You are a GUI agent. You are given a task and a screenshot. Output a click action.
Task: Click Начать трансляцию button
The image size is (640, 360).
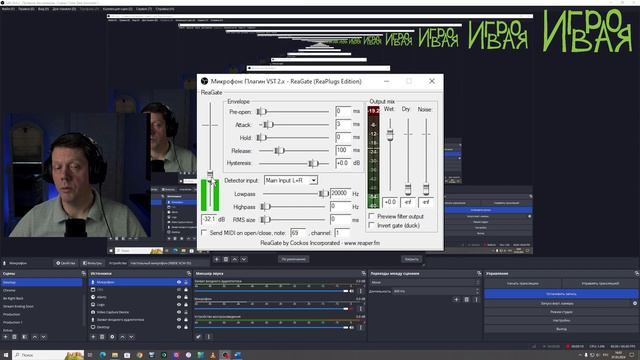click(523, 283)
